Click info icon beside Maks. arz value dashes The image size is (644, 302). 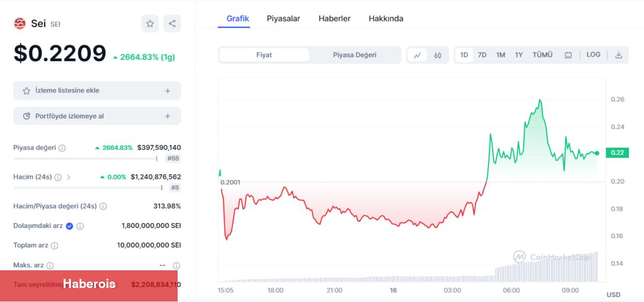point(177,265)
